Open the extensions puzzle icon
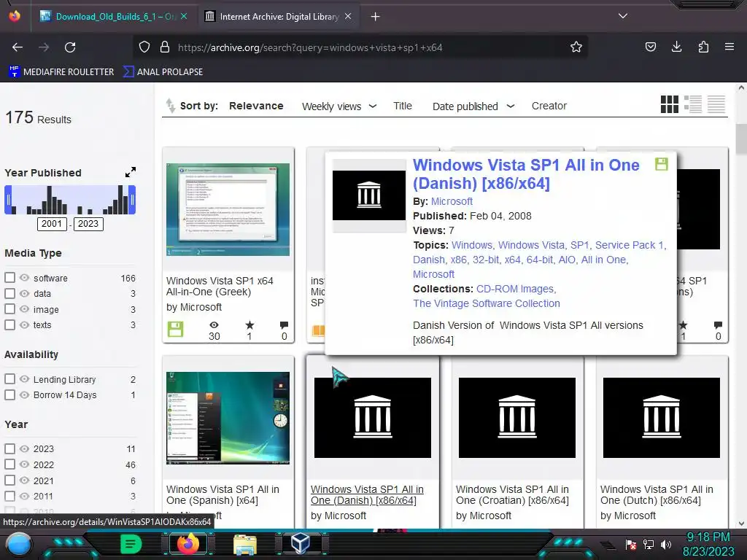747x560 pixels. point(703,47)
